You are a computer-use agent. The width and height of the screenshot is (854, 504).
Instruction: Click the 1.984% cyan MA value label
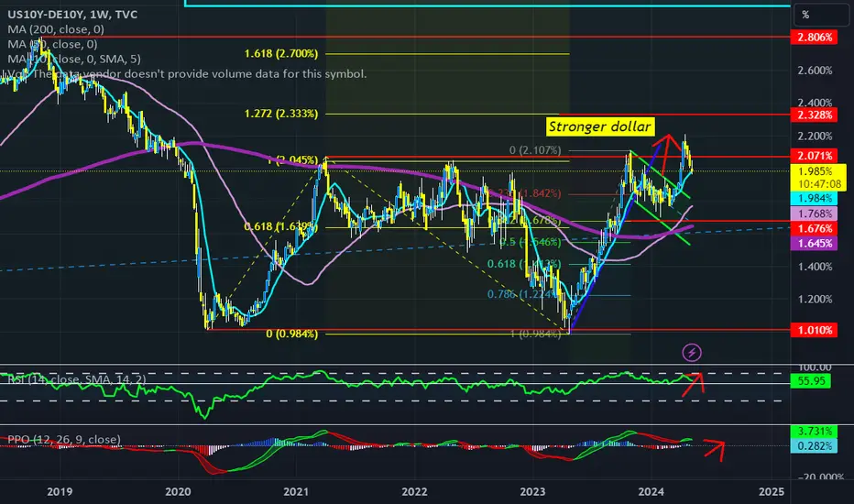coord(815,198)
